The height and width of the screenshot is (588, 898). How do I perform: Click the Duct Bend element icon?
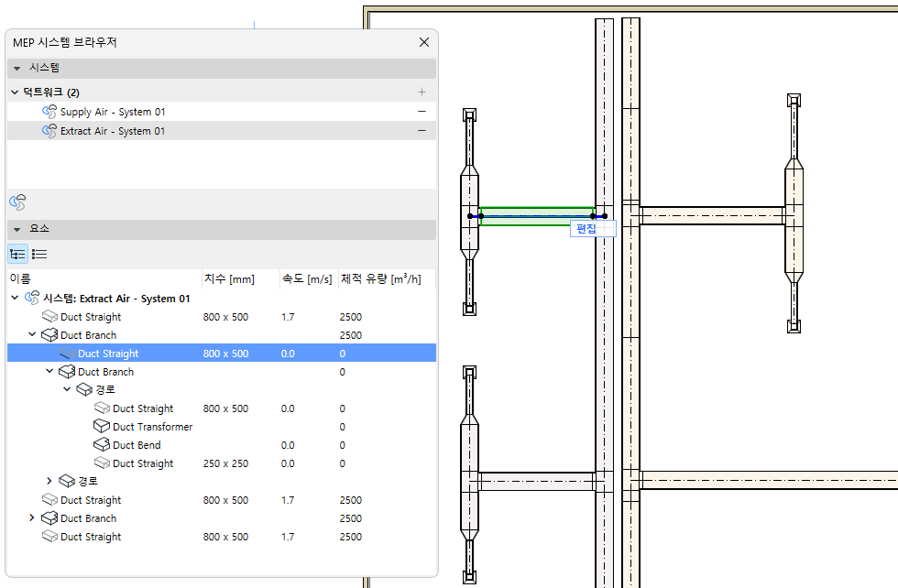[x=102, y=445]
